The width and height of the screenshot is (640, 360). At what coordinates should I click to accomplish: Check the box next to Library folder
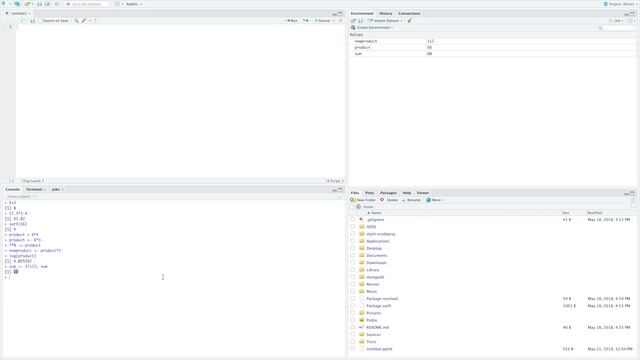point(353,270)
